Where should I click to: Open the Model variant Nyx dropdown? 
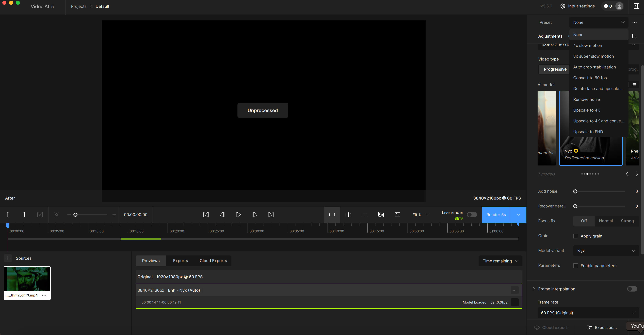606,251
